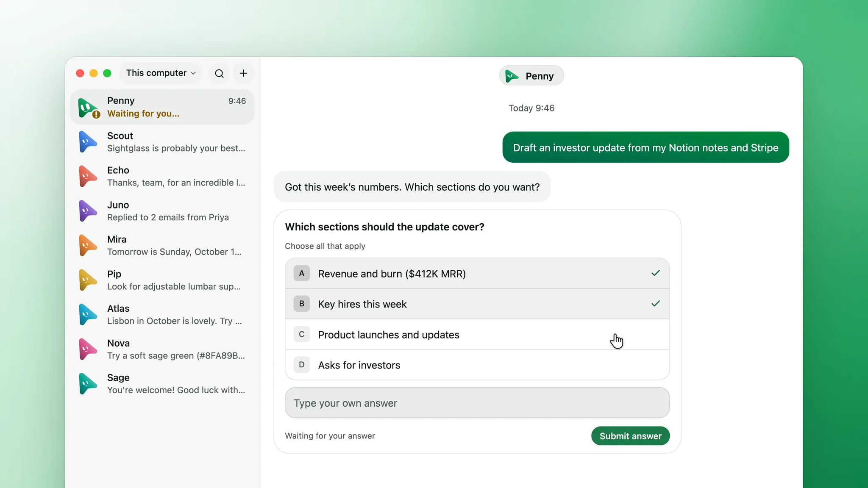Open Echo conversation "Thanks, team"
This screenshot has height=488, width=868.
coord(162,176)
